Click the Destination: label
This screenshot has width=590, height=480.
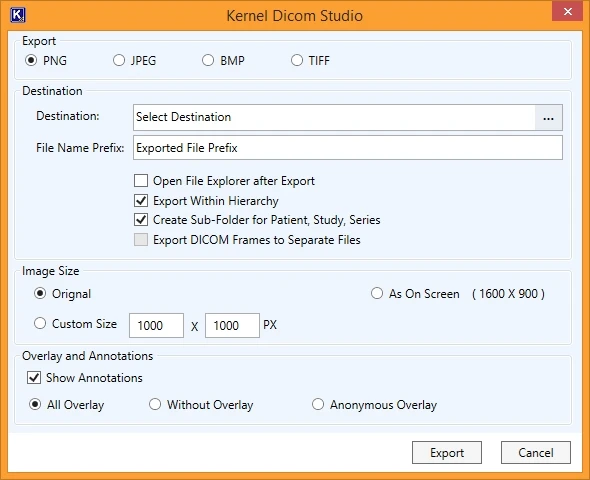point(68,116)
